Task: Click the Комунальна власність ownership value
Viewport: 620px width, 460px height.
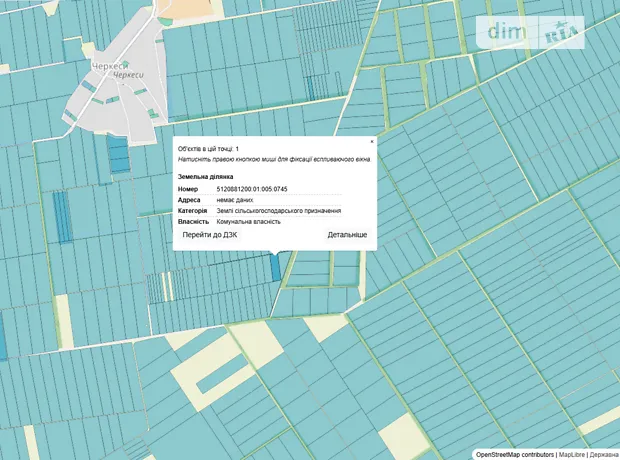Action: point(248,222)
